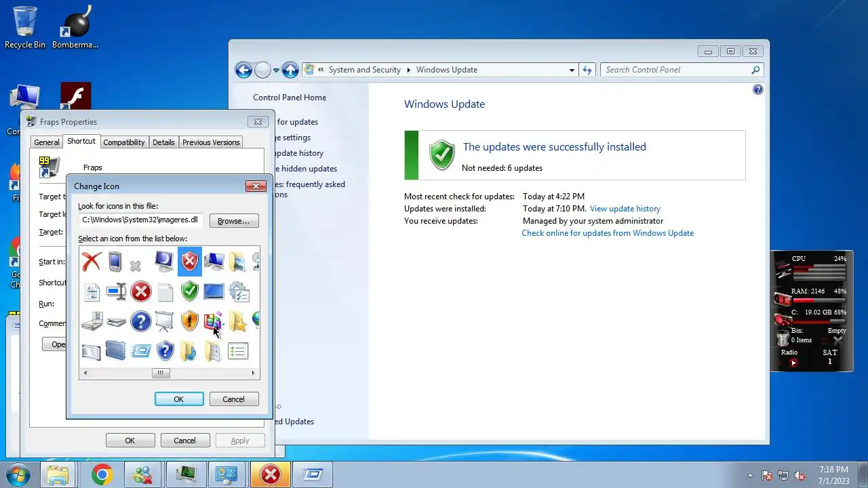
Task: Select the blue run window icon in list
Action: coord(140,350)
